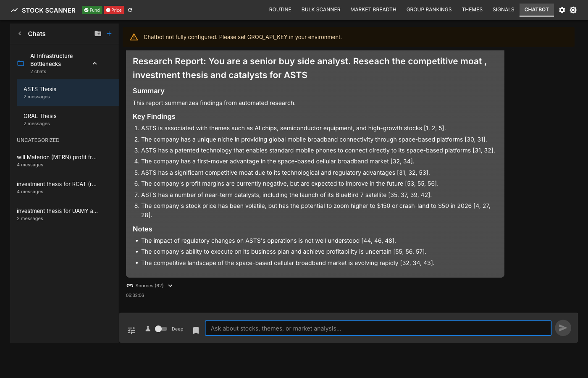Image resolution: width=588 pixels, height=378 pixels.
Task: Click the bookmark icon beside input
Action: click(196, 330)
